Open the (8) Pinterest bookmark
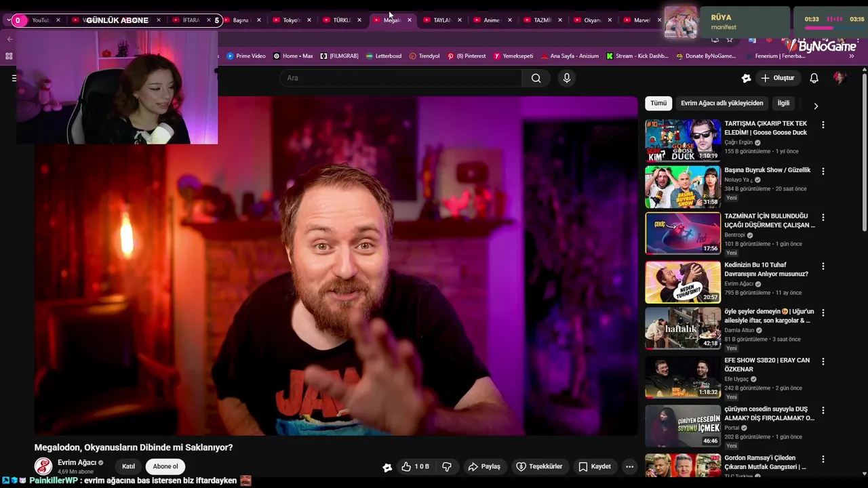This screenshot has width=868, height=488. (x=467, y=56)
